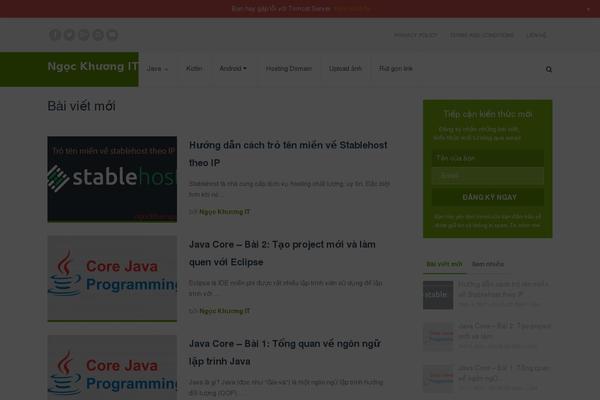The height and width of the screenshot is (400, 600).
Task: Open the sidebar Stablehost post thumbnail
Action: coord(438,295)
